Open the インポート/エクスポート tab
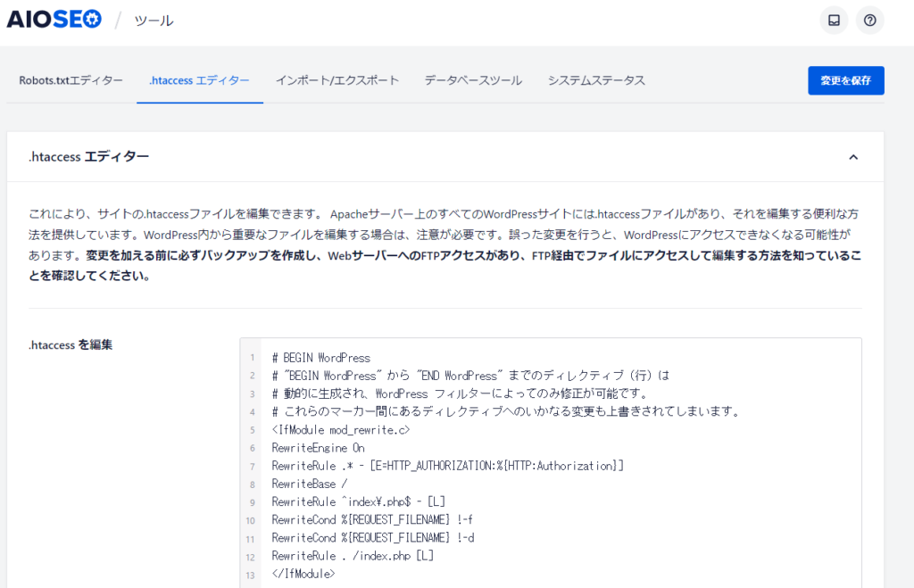914x588 pixels. tap(337, 80)
